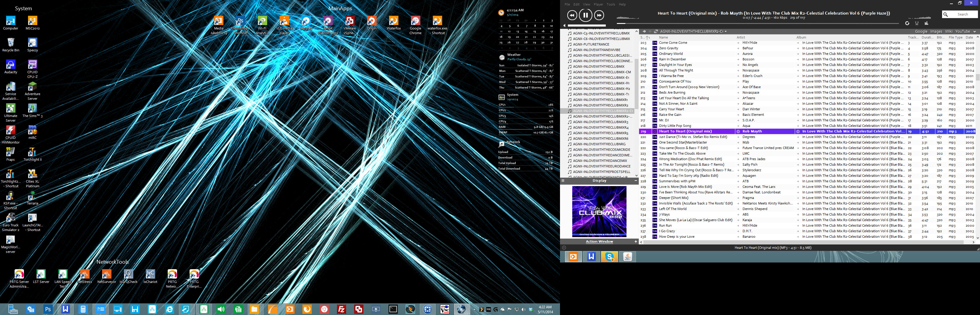Skip to the previous track

coord(572,15)
